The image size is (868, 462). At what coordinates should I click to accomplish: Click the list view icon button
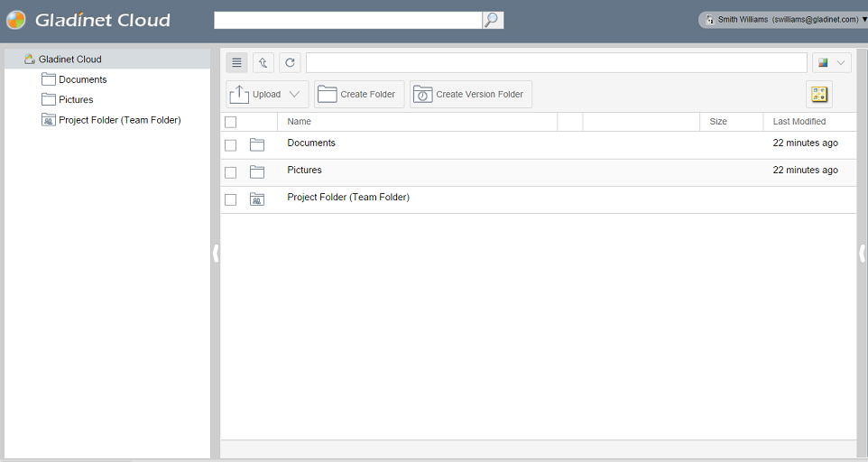pyautogui.click(x=236, y=62)
